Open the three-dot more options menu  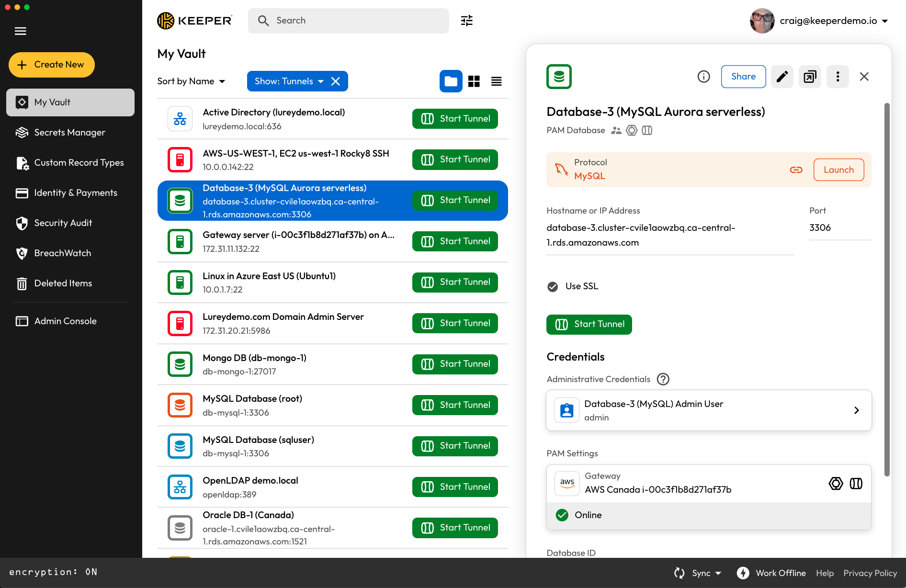point(838,77)
